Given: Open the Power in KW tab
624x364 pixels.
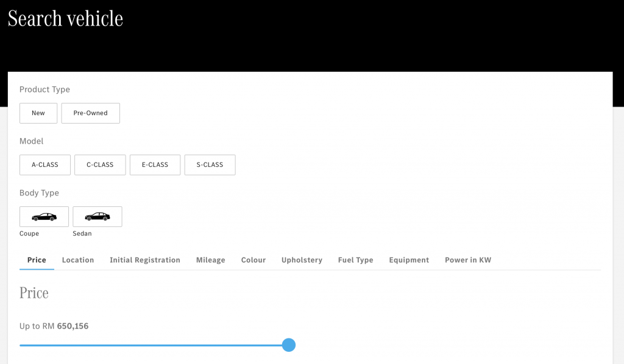Looking at the screenshot, I should [x=468, y=260].
